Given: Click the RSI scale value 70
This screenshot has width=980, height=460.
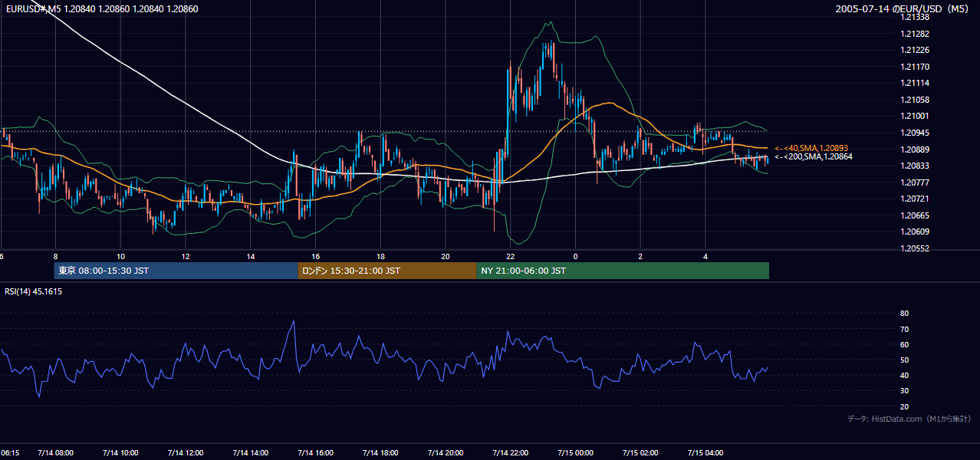Looking at the screenshot, I should tap(904, 329).
